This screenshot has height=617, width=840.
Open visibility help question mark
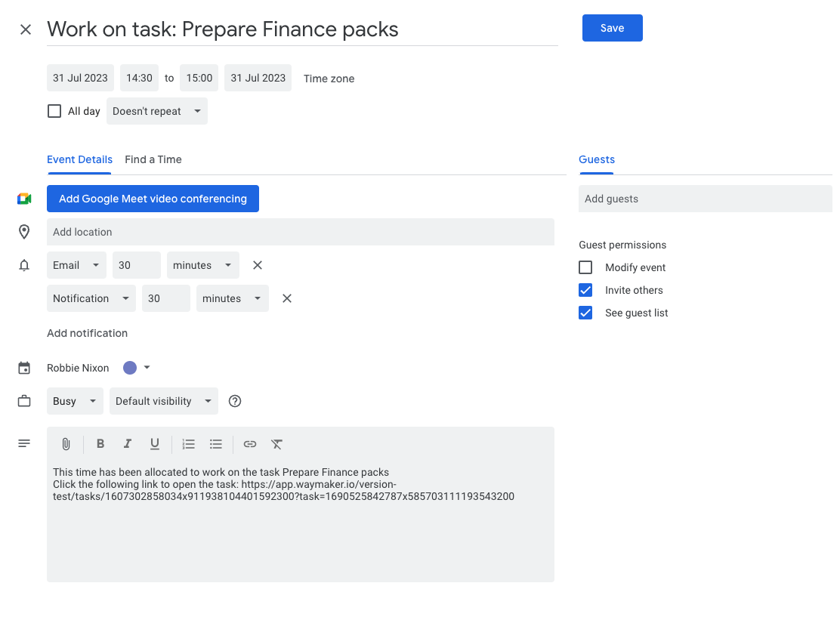235,401
